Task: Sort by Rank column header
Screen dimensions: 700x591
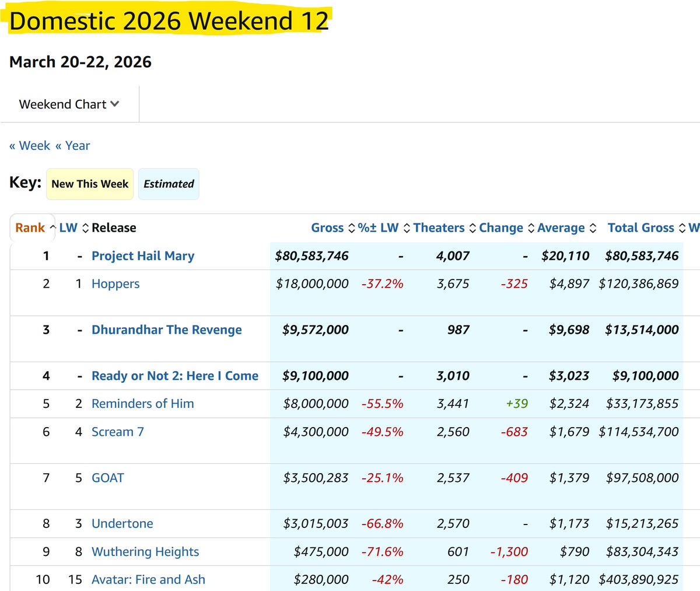Action: 30,228
